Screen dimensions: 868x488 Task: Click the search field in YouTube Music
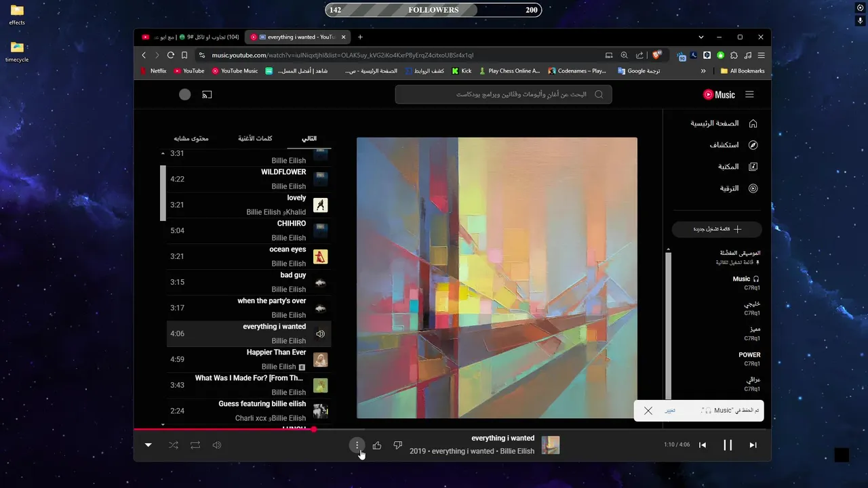click(503, 94)
